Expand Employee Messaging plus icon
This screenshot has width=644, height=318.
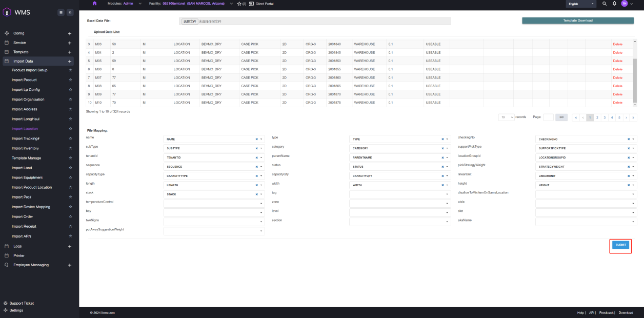tap(70, 265)
